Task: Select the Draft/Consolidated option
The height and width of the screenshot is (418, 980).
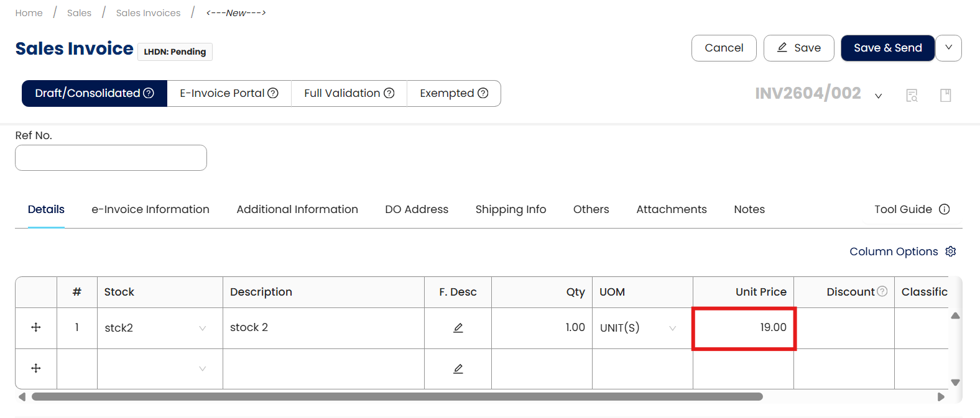Action: tap(95, 93)
